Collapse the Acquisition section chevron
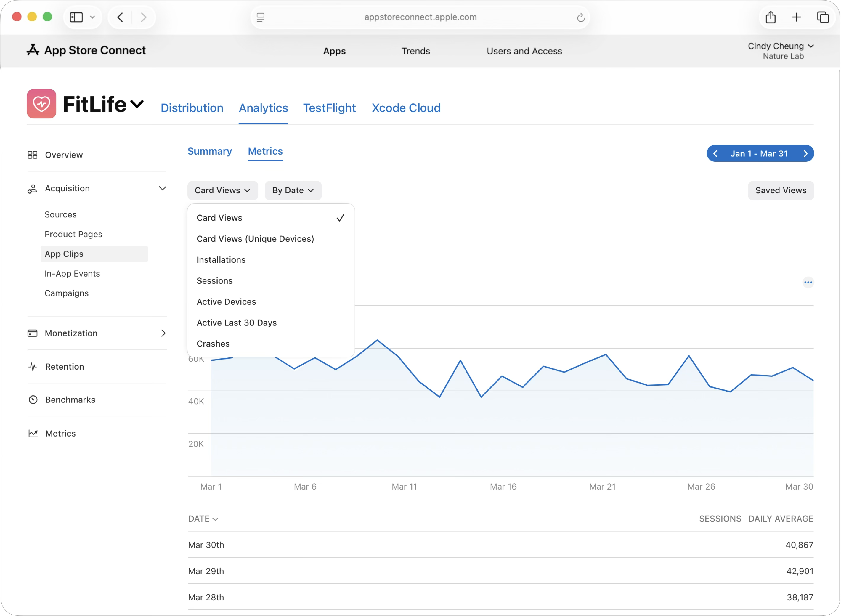This screenshot has width=841, height=616. [x=163, y=188]
